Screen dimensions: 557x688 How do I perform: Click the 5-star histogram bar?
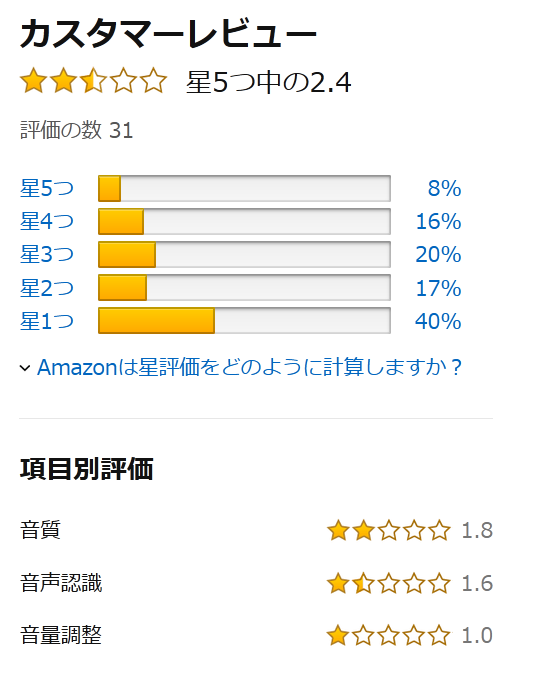(244, 189)
